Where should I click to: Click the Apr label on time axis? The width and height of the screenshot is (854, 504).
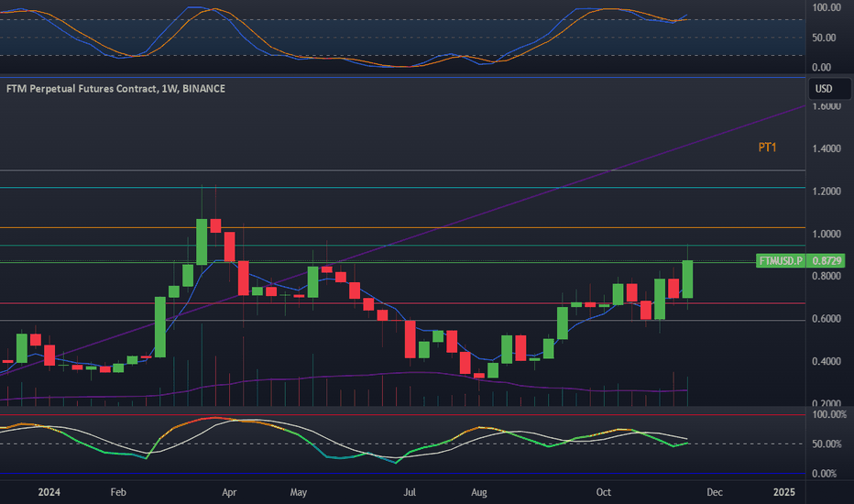click(229, 492)
